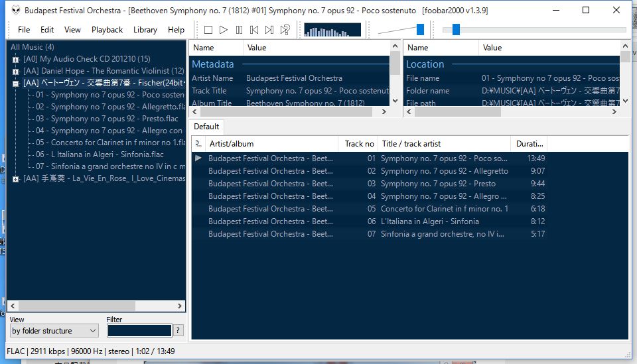Select '03 - Symphony no 7 opus 92 - Presto.flac'

(107, 119)
